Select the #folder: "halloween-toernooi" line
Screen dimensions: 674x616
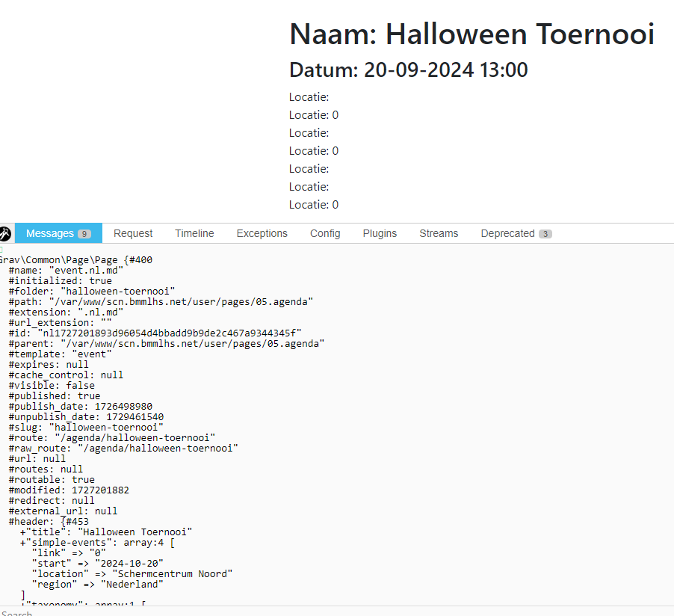tap(92, 292)
